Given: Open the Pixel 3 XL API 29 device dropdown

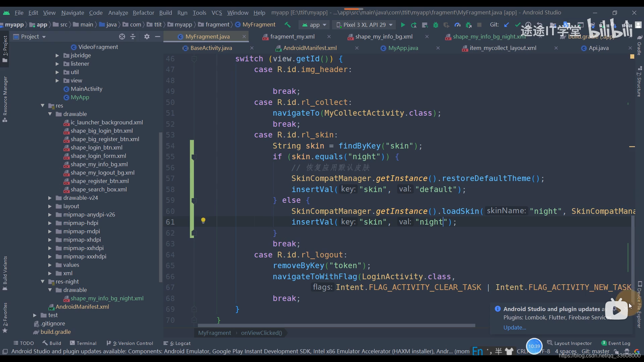Looking at the screenshot, I should 364,25.
